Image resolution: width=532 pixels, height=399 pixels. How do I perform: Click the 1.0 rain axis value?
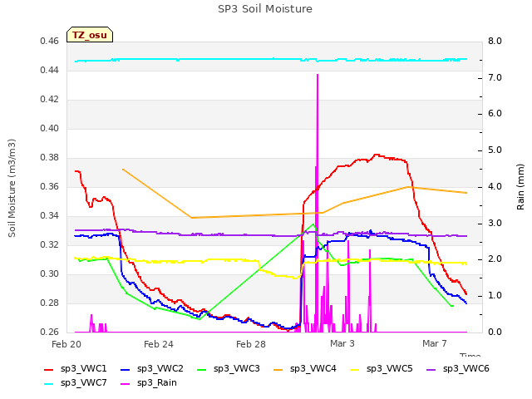tap(495, 296)
